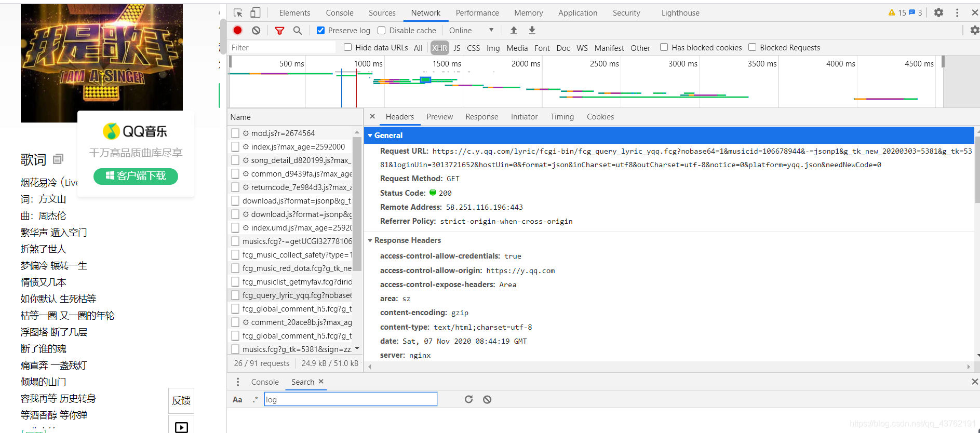The image size is (980, 433).
Task: Filter requests by Doc
Action: coord(563,48)
